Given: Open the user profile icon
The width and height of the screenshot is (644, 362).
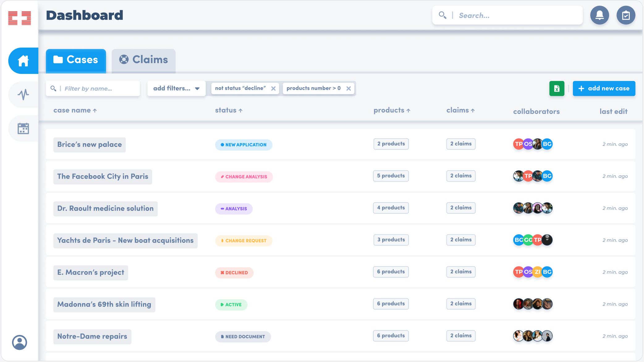Looking at the screenshot, I should coord(19,343).
